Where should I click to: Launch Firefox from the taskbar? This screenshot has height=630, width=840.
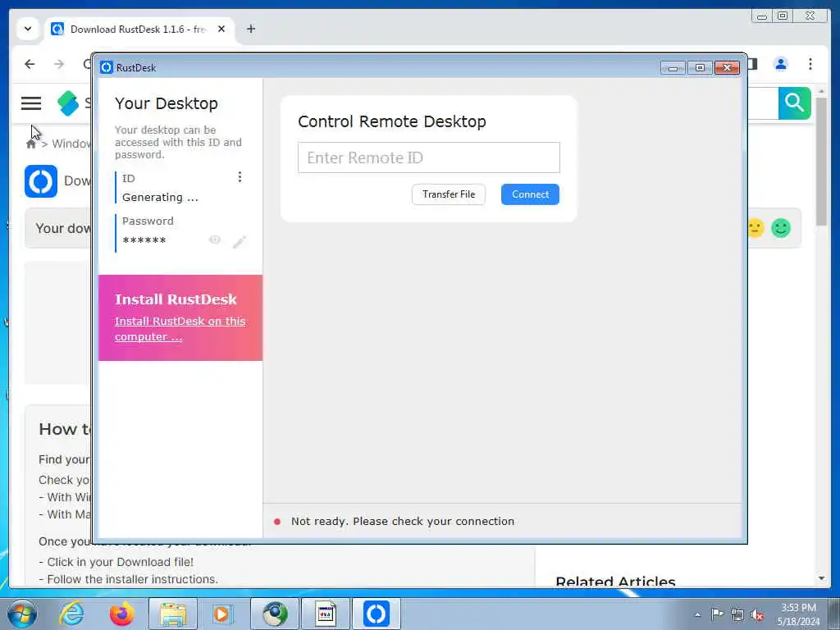(122, 614)
